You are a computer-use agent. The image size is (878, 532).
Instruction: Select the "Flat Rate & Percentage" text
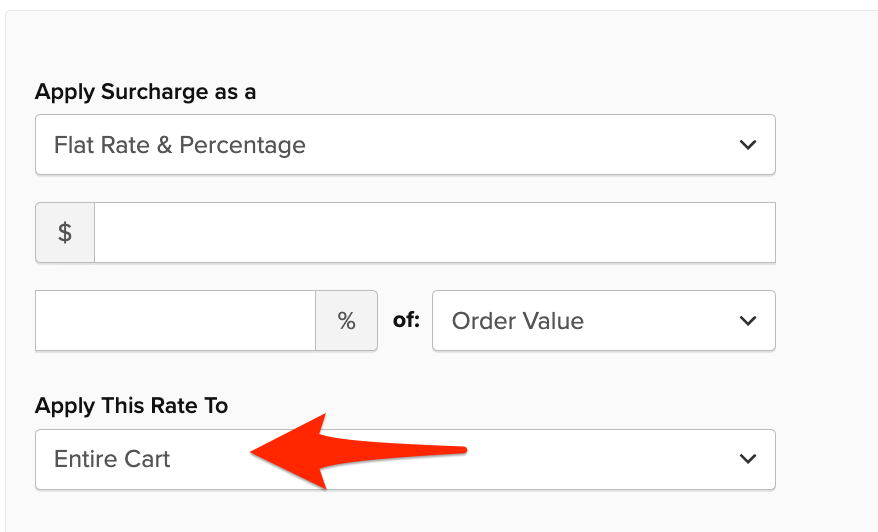click(180, 145)
